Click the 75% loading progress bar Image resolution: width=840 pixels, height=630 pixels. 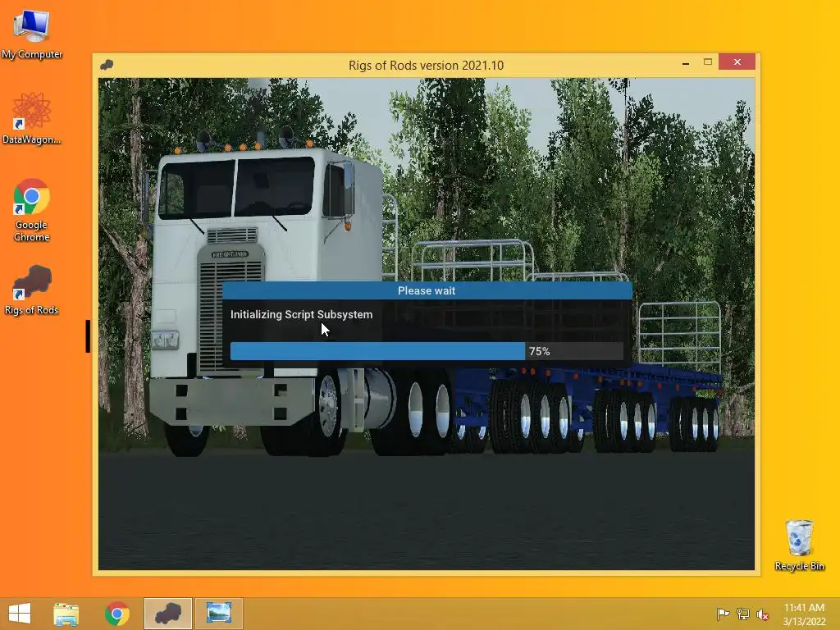(427, 351)
